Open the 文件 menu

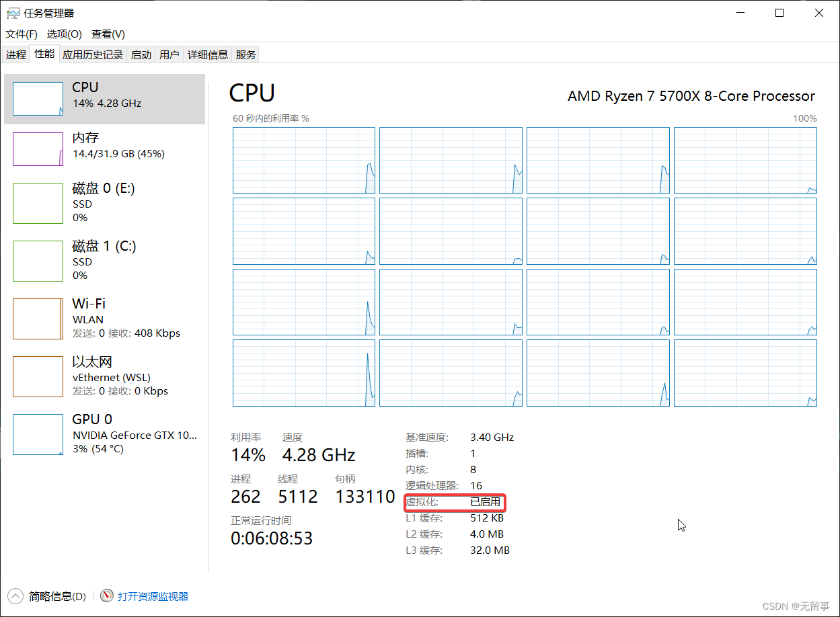20,34
